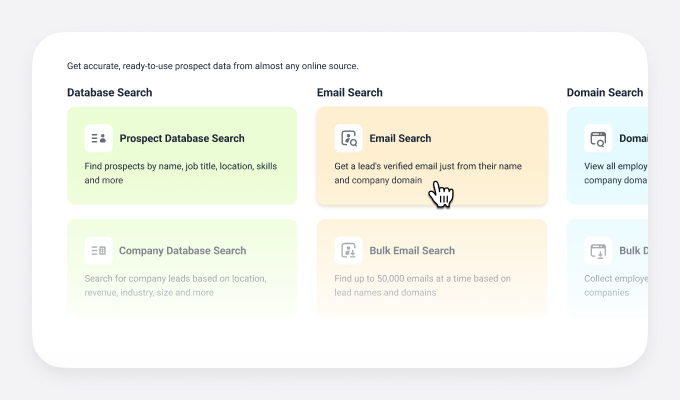Screen dimensions: 680x400
Task: Select the Database Search section heading
Action: pyautogui.click(x=110, y=93)
